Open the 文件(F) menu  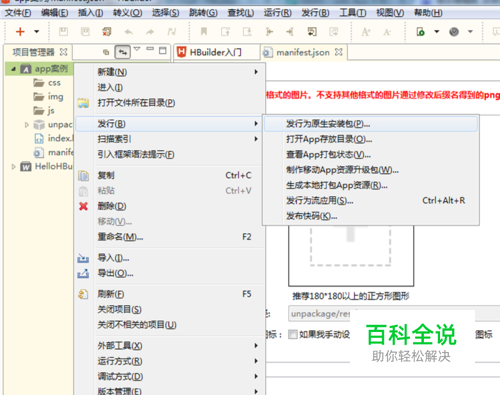click(18, 13)
